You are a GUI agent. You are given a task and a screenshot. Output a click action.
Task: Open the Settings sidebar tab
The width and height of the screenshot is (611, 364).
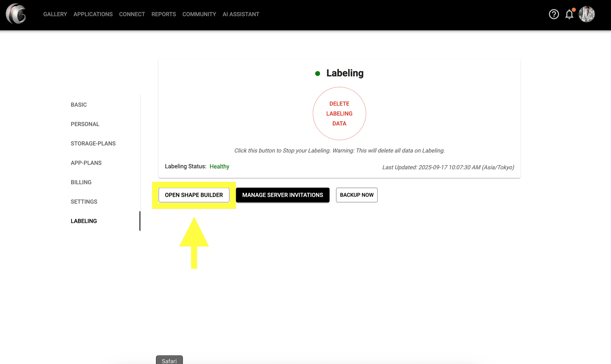(84, 202)
